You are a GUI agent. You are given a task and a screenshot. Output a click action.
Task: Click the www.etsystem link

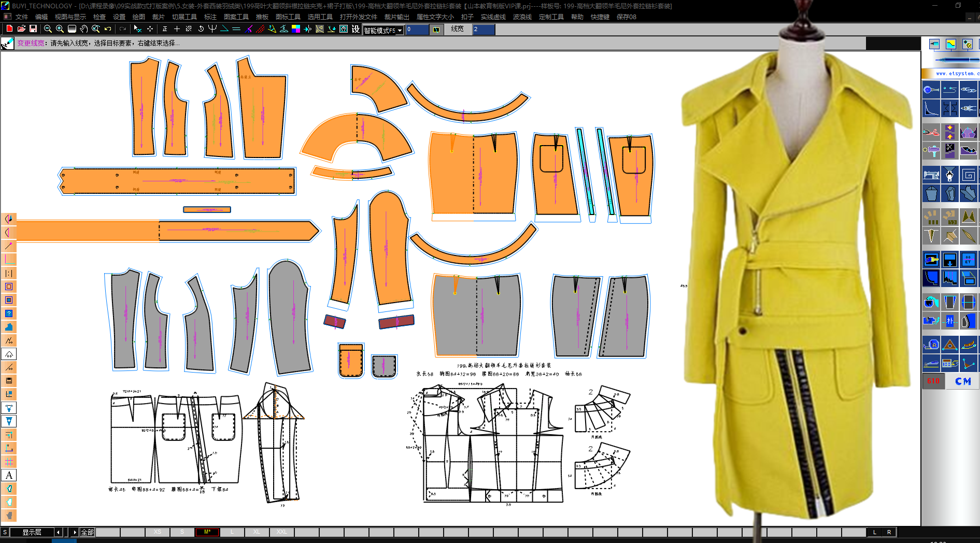tap(957, 74)
